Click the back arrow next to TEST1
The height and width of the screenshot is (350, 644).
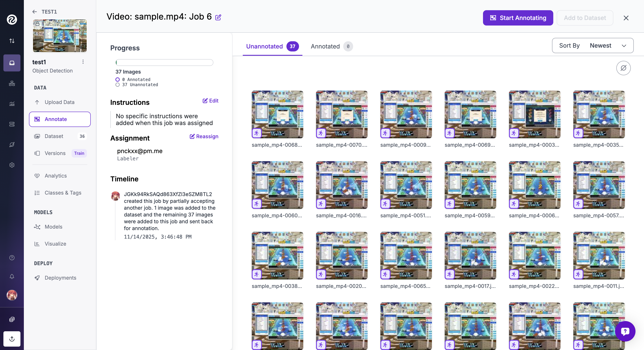pyautogui.click(x=34, y=12)
